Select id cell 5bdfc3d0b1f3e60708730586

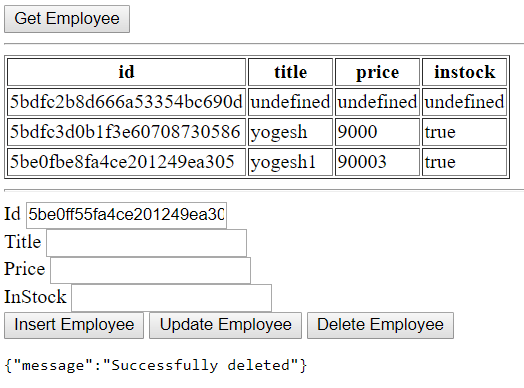(126, 132)
